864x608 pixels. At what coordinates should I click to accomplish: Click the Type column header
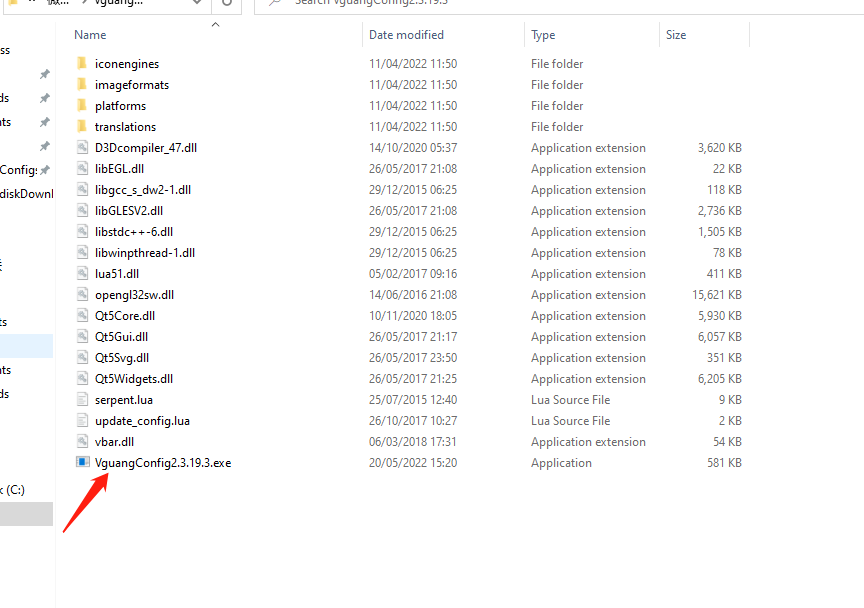543,35
